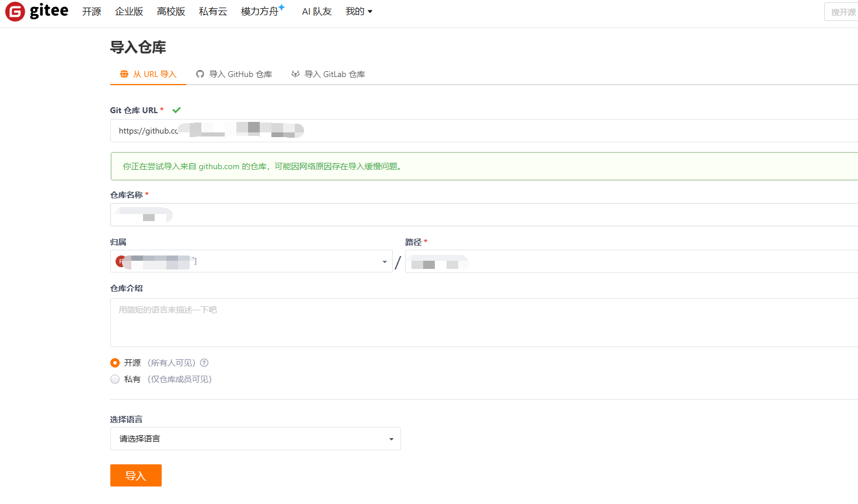Click the green checkmark next to Git 仓库 URL
This screenshot has width=858, height=504.
coord(176,110)
